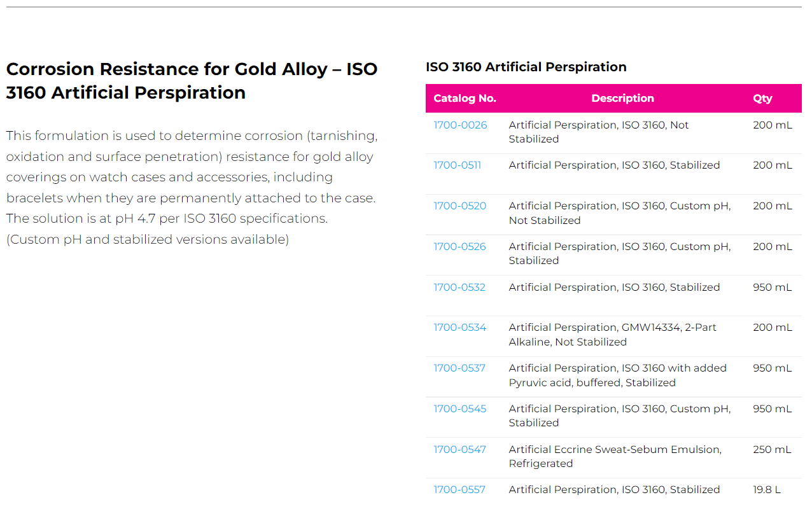This screenshot has height=509, width=812.
Task: Click the Description column header
Action: 622,99
